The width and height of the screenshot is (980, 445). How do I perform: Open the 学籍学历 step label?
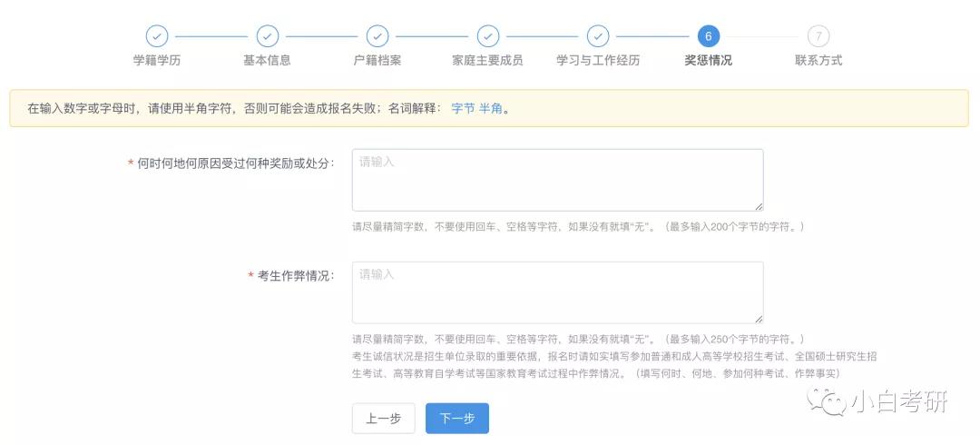pos(157,61)
